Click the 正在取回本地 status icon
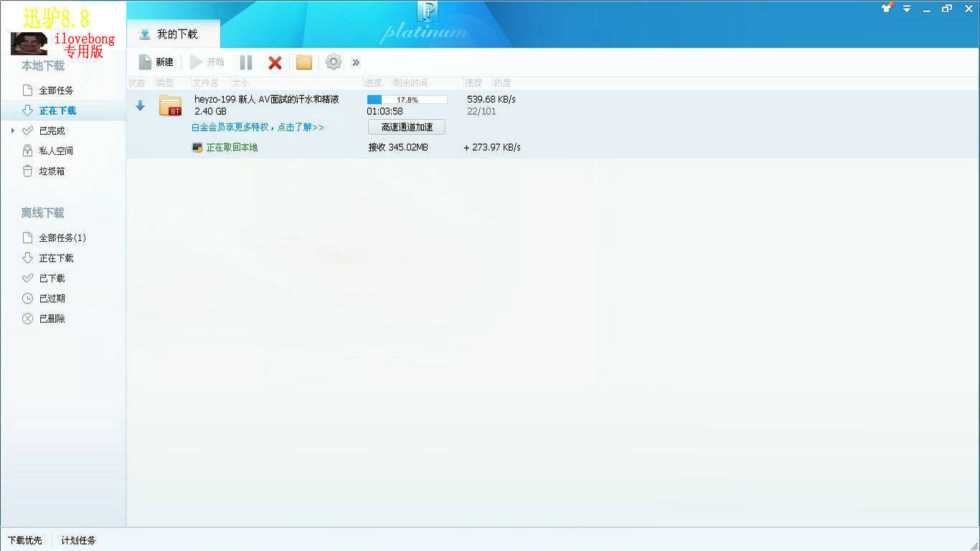 point(197,147)
